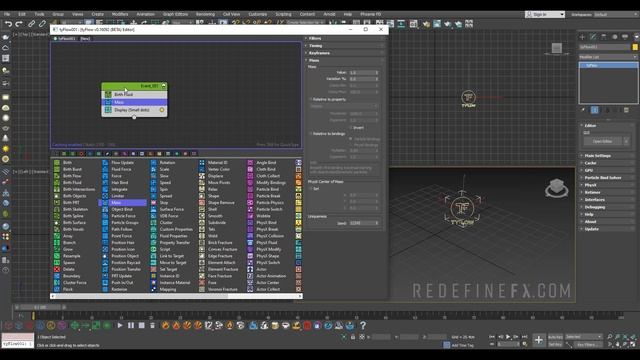The image size is (640, 360).
Task: Pick the Voronoi Fracture operator
Action: tap(222, 289)
